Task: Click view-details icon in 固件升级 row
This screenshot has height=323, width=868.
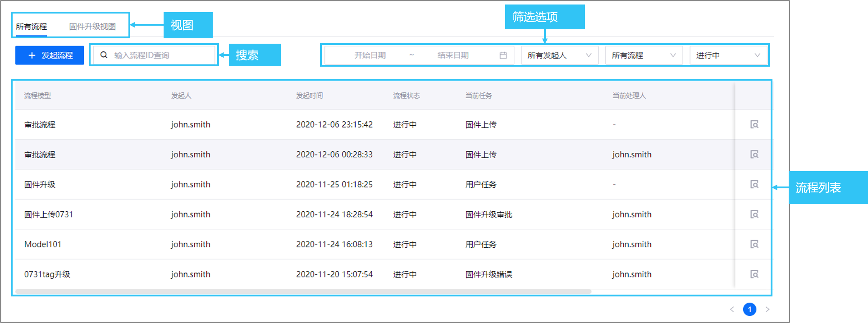Action: tap(754, 184)
